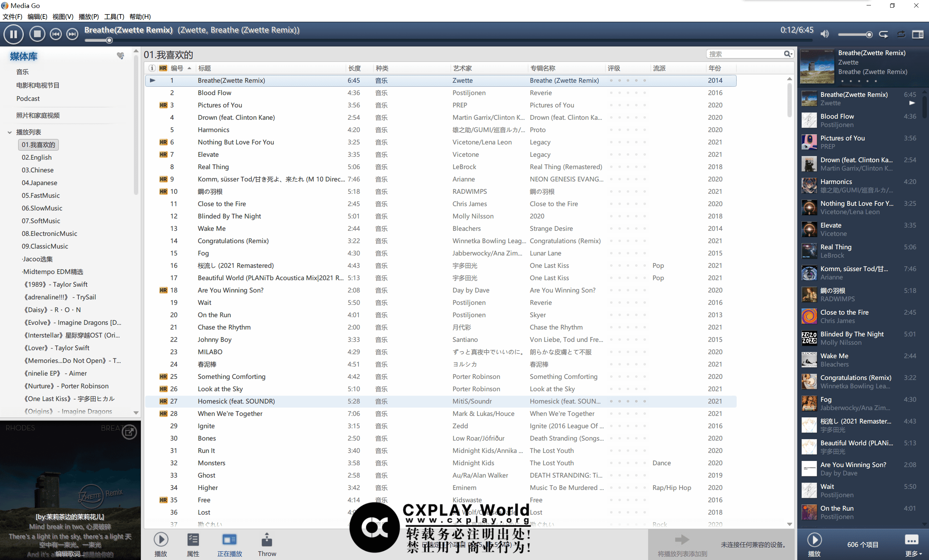Sort tracks by 艺术家 column header
The image size is (929, 560).
pos(463,68)
